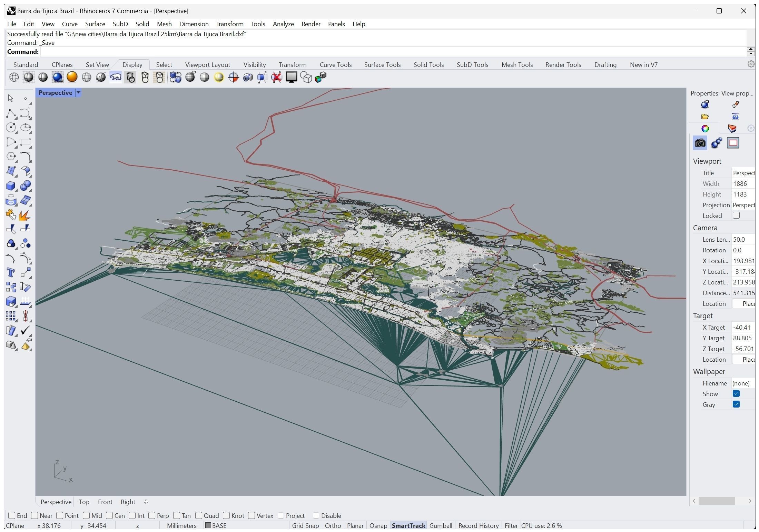
Task: Switch to the Right viewport tab
Action: coord(128,502)
